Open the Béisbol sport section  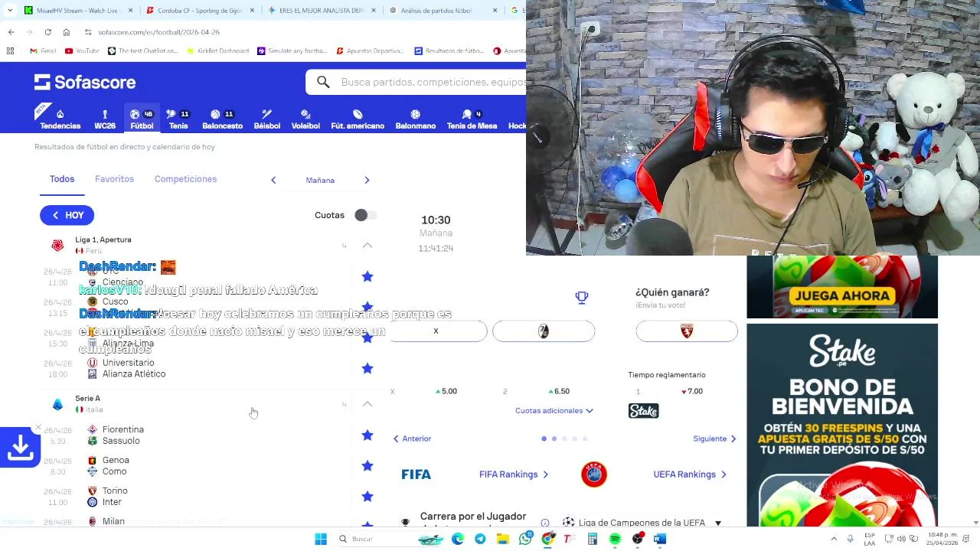(267, 119)
